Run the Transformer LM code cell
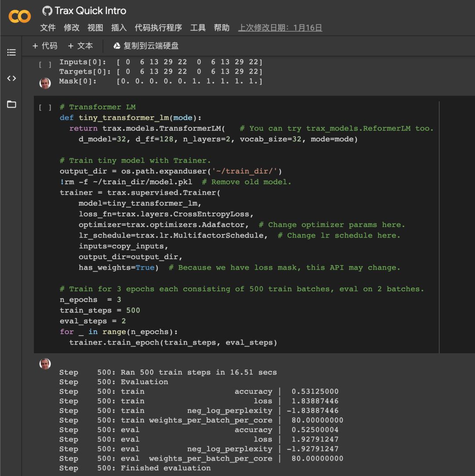 coord(45,107)
